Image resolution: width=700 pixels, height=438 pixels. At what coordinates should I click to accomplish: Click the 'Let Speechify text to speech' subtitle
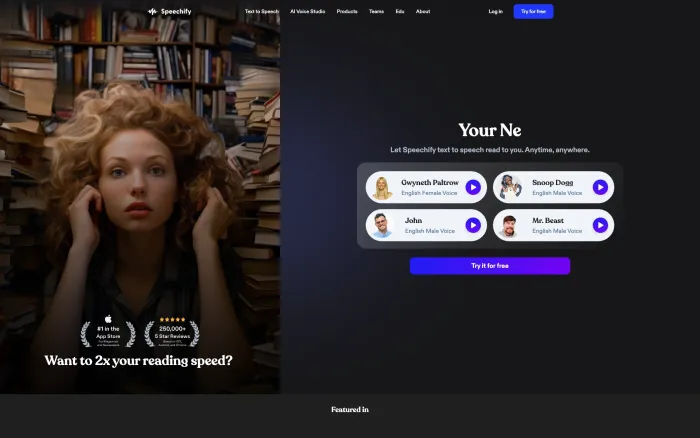[490, 150]
